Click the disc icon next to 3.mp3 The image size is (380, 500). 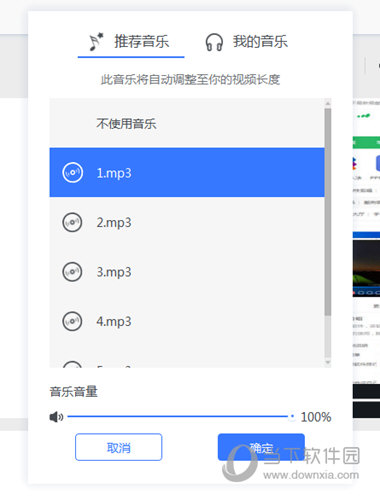pos(72,272)
